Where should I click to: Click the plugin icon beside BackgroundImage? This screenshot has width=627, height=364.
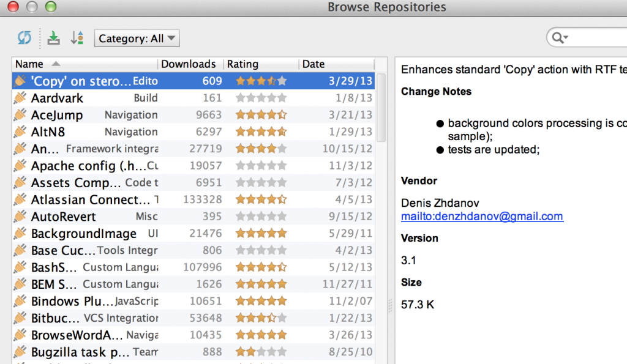(x=20, y=233)
